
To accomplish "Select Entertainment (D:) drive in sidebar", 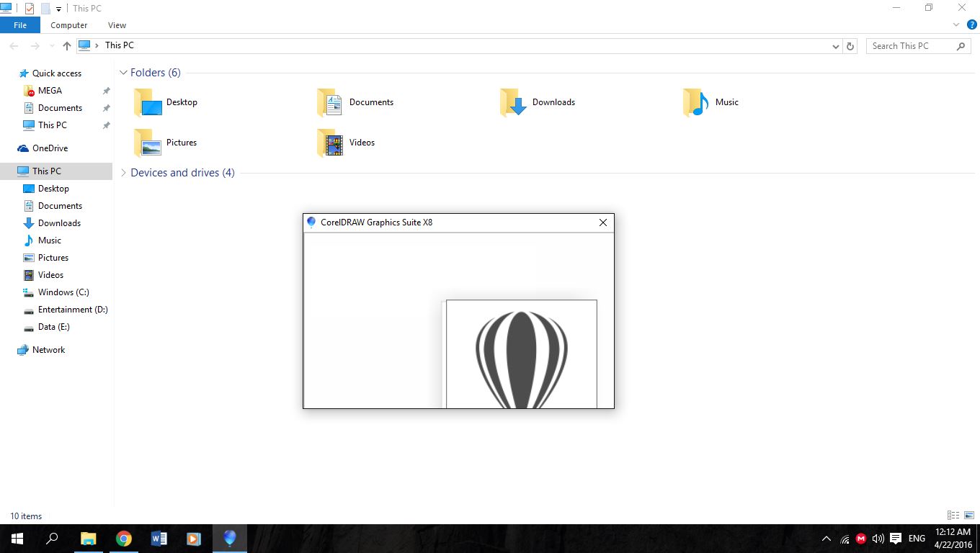I will 73,310.
